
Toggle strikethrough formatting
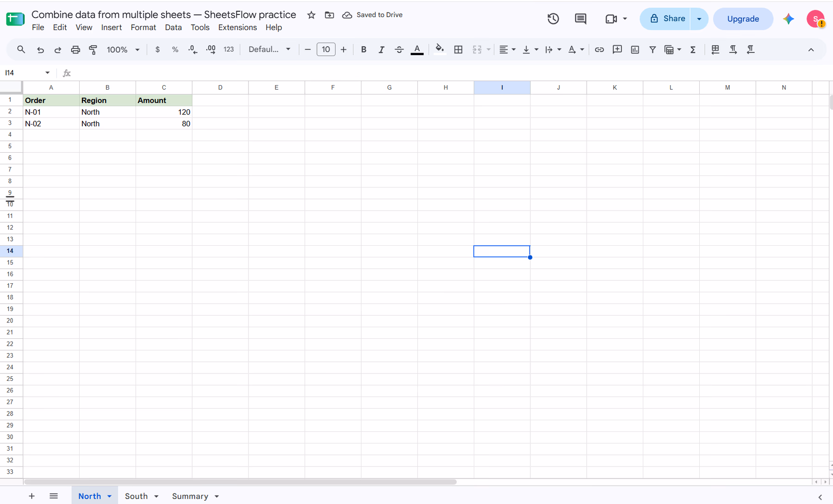coord(399,50)
